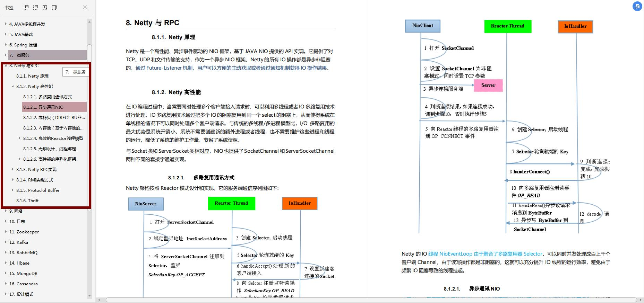Expand the 9. 网络 bookmark arrow

(x=6, y=211)
